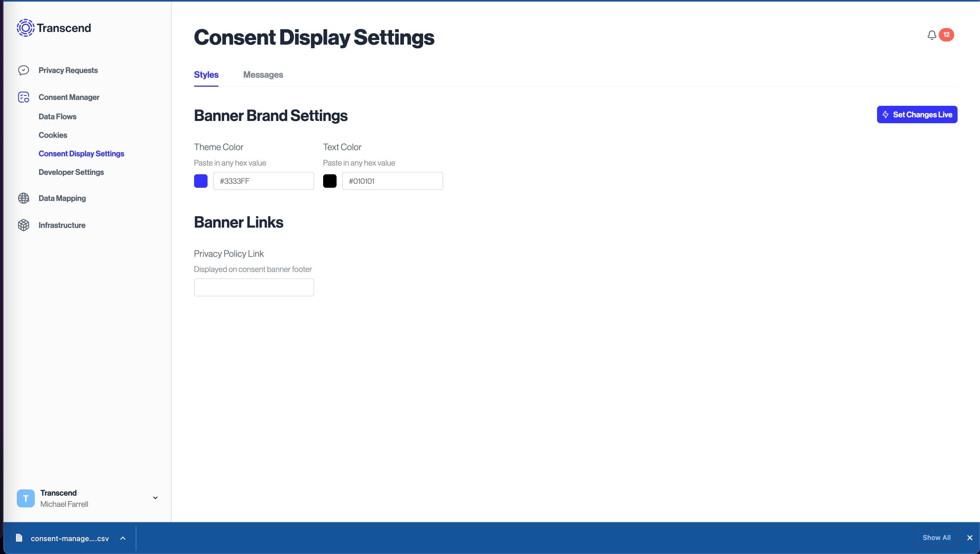Screen dimensions: 980x554
Task: Click the red 12 notification badge
Action: (946, 35)
